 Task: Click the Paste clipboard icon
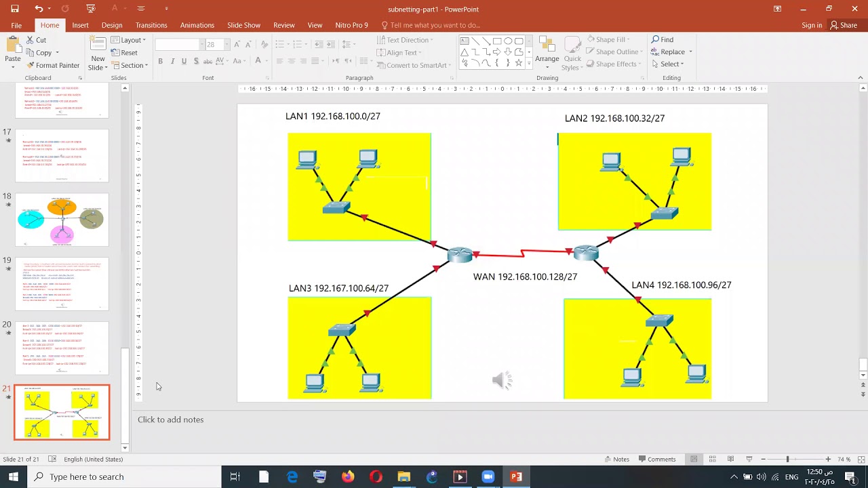pos(13,45)
